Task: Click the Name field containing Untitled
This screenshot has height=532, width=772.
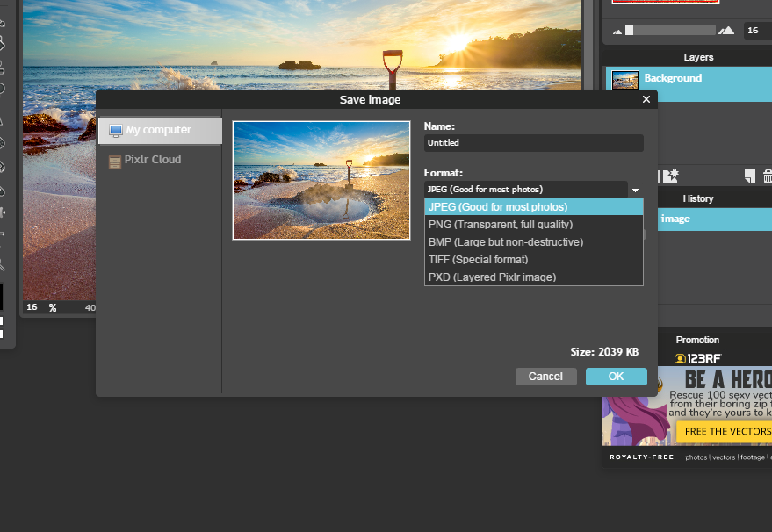Action: tap(533, 143)
